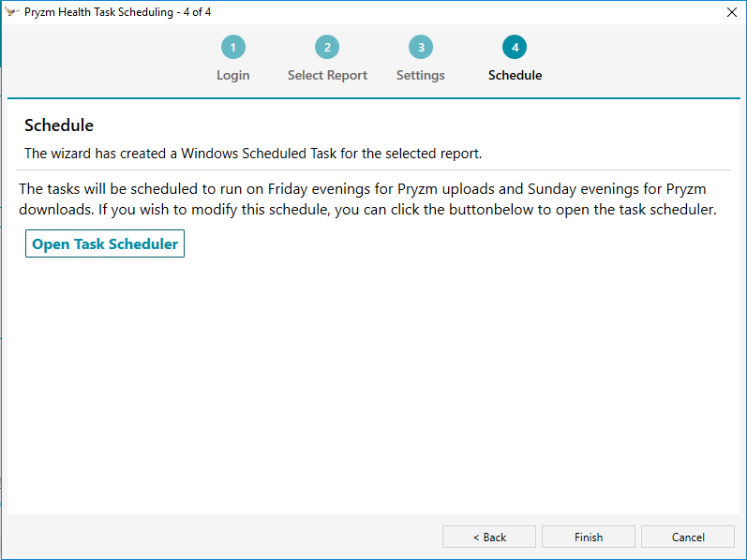Click the Pryzm bird icon in title bar
The height and width of the screenshot is (560, 747).
pyautogui.click(x=12, y=12)
